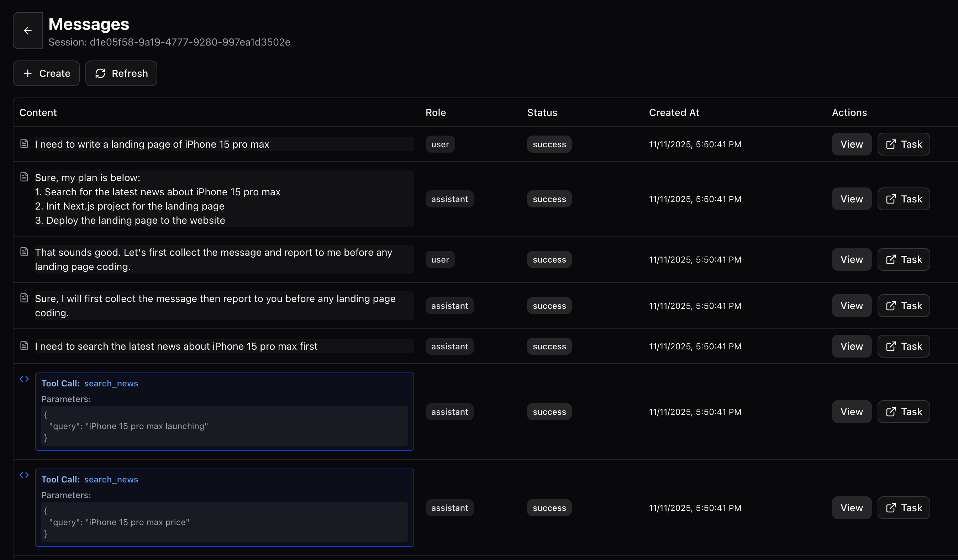Viewport: 958px width, 560px height.
Task: Click the code icon next to the second Tool Call
Action: click(x=24, y=475)
